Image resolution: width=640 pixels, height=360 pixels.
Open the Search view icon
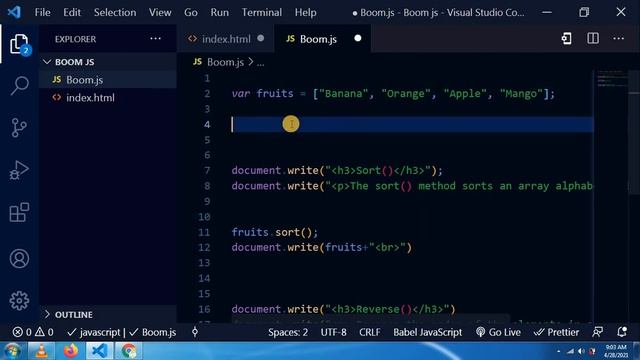(x=19, y=86)
